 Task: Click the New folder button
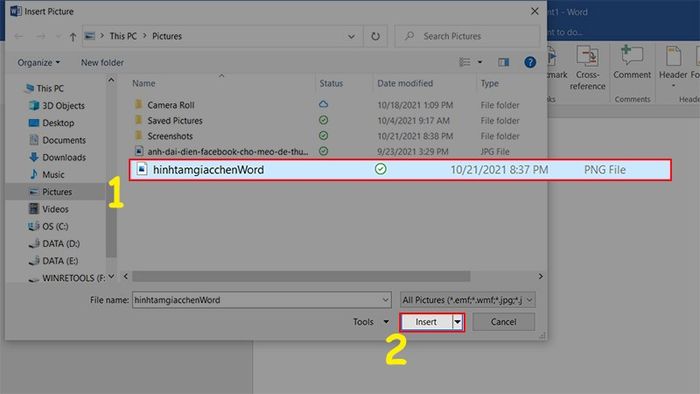point(102,62)
